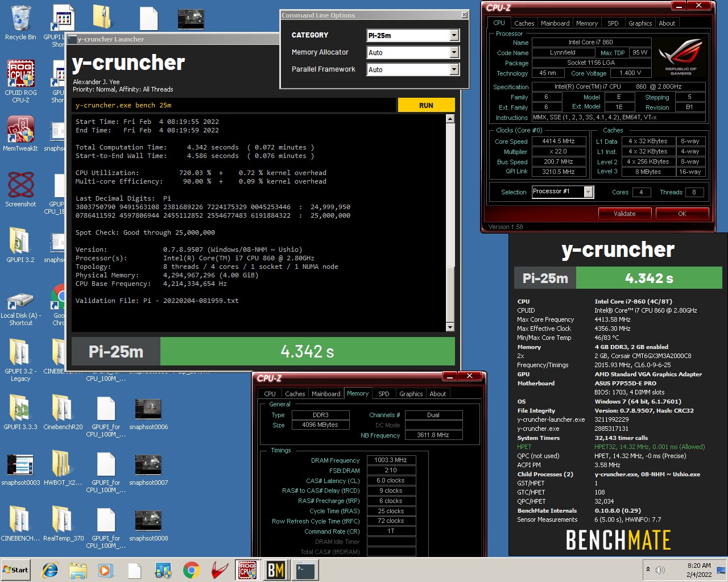Click the yellow RUN button
The width and height of the screenshot is (728, 582).
tap(426, 105)
